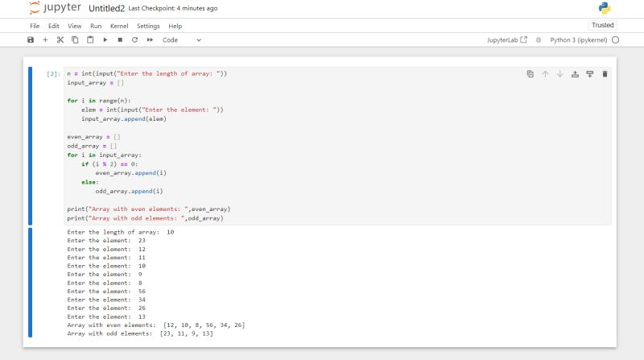The width and height of the screenshot is (644, 360).
Task: Click the Python logo icon
Action: pos(605,8)
